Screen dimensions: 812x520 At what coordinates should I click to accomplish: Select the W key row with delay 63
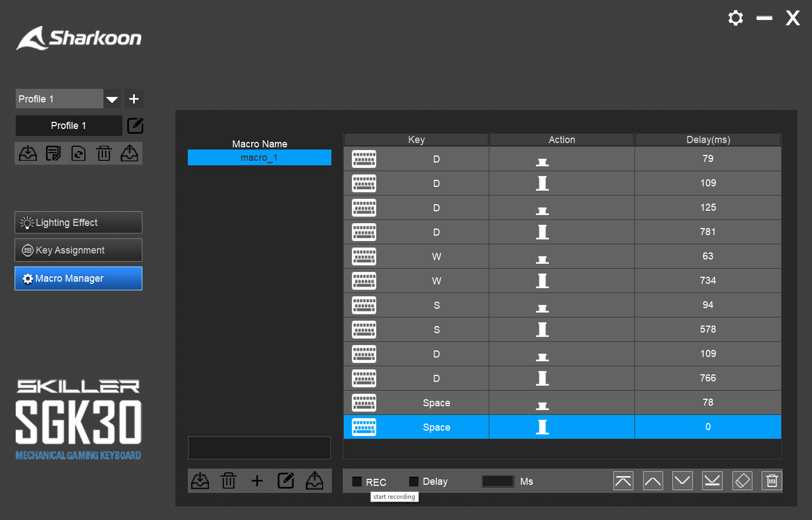click(562, 256)
